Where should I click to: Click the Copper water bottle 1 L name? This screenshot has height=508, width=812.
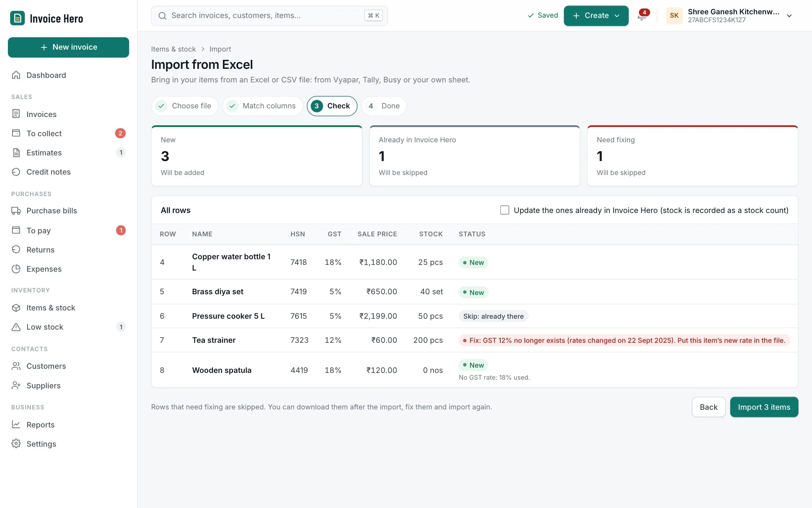tap(231, 262)
